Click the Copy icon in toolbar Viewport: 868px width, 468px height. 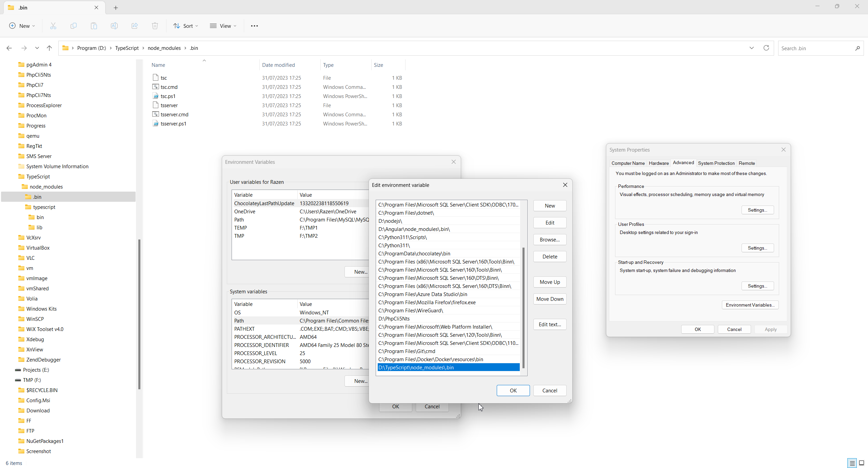(x=74, y=26)
